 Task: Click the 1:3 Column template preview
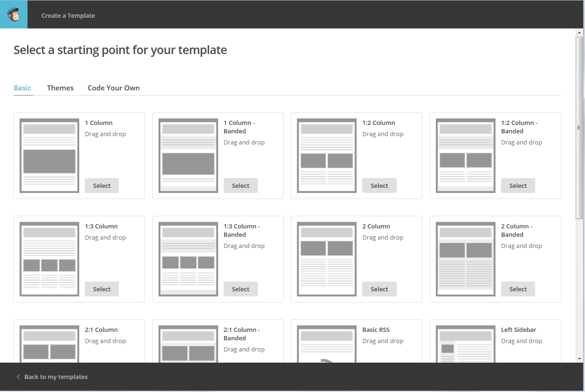click(49, 259)
